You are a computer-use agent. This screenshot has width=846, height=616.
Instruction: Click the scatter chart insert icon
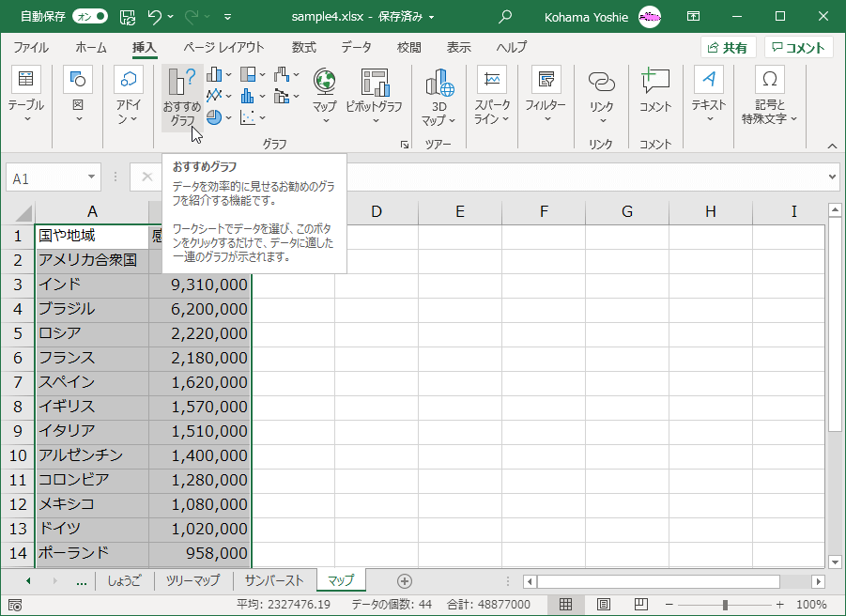click(249, 117)
